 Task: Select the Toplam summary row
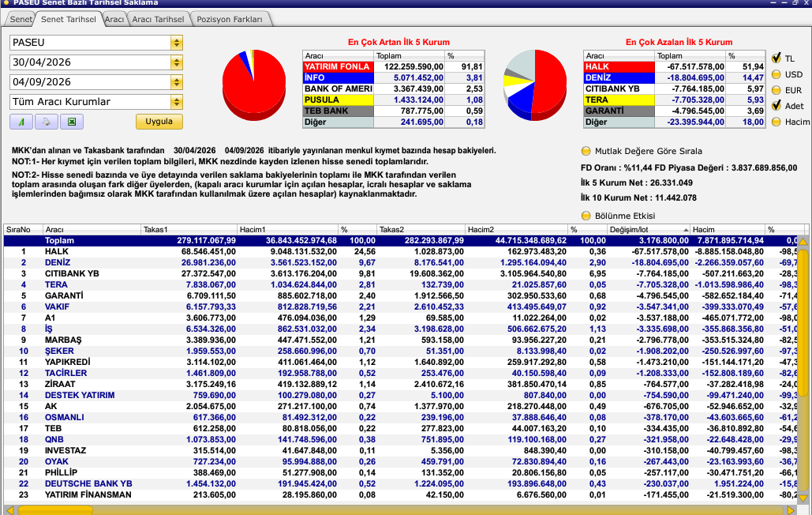402,240
